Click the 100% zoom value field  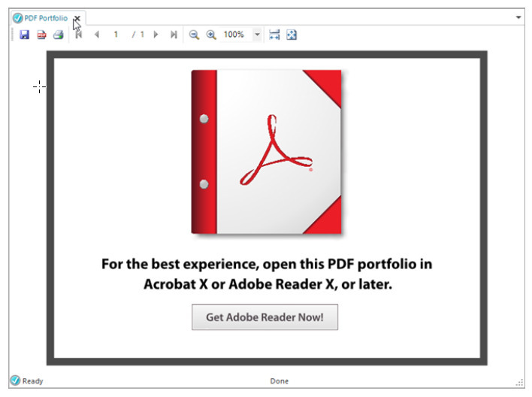236,35
